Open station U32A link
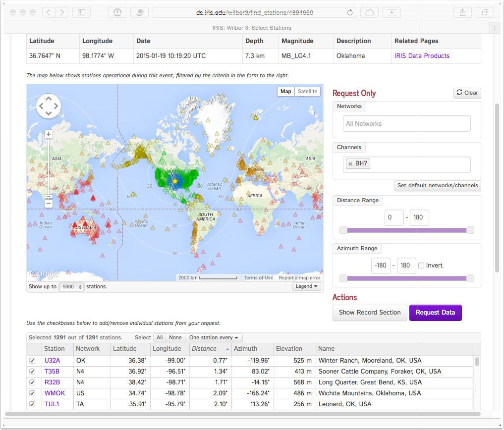 (x=53, y=361)
